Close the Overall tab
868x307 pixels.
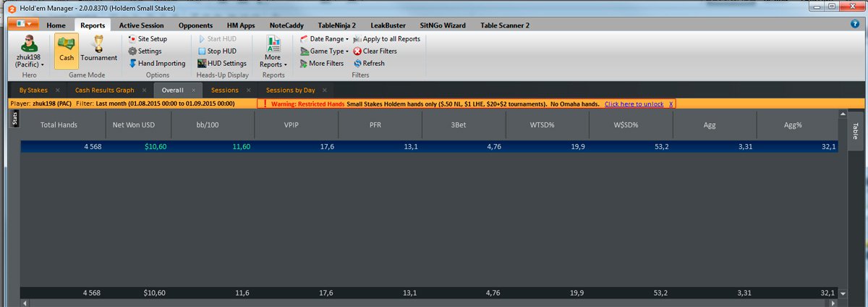click(x=192, y=91)
